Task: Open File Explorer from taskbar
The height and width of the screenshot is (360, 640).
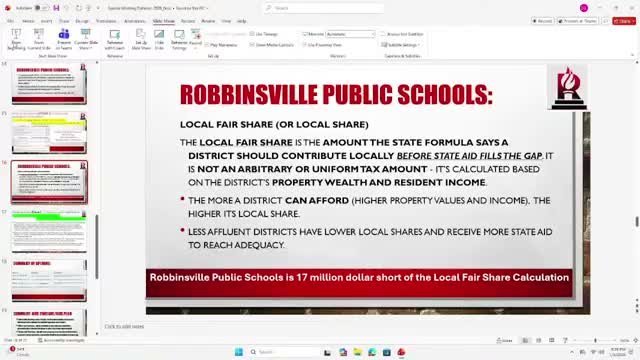Action: coord(358,352)
